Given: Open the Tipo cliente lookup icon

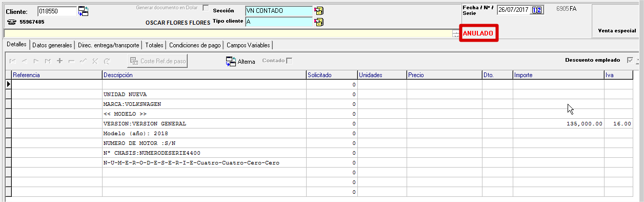Looking at the screenshot, I should pyautogui.click(x=319, y=22).
